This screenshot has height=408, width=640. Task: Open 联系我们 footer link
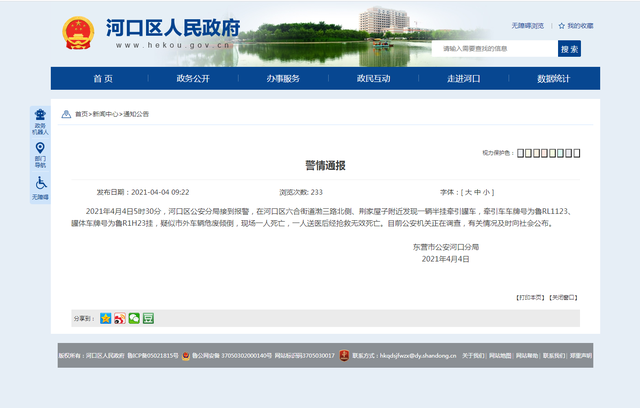(x=554, y=356)
